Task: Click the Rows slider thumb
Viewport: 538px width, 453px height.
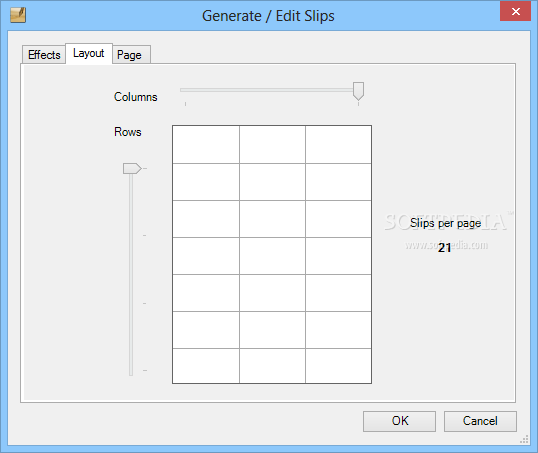Action: pyautogui.click(x=132, y=169)
